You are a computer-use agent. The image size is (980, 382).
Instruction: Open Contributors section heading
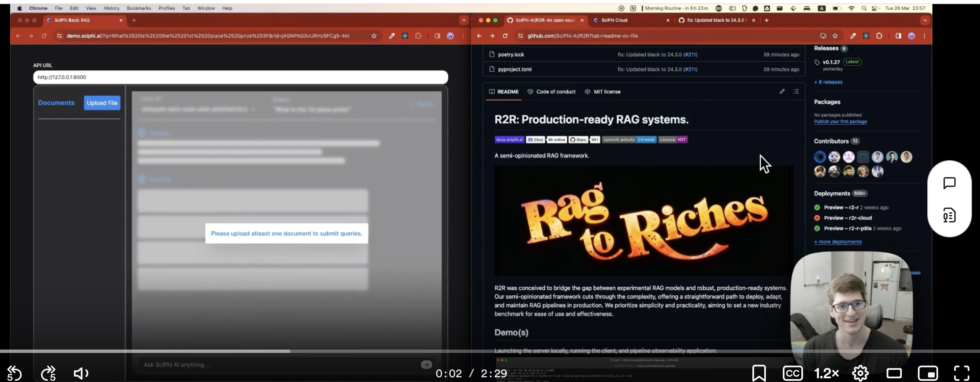pos(831,141)
